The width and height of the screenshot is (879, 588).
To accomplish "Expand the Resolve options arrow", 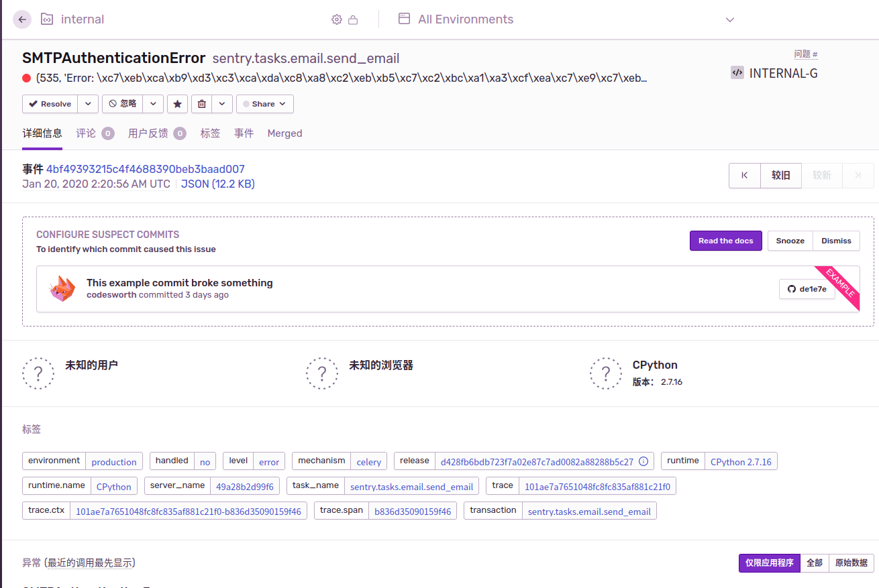I will (88, 104).
